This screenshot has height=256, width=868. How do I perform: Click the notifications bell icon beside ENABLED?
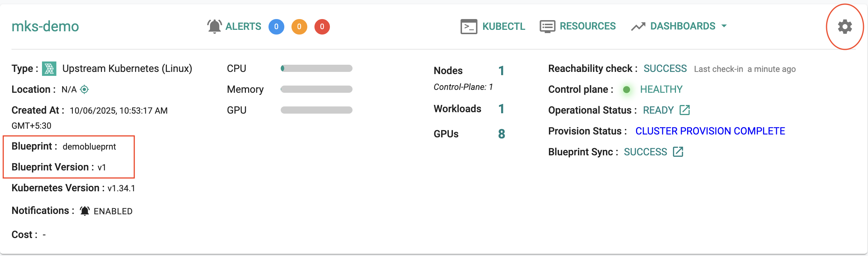tap(85, 211)
